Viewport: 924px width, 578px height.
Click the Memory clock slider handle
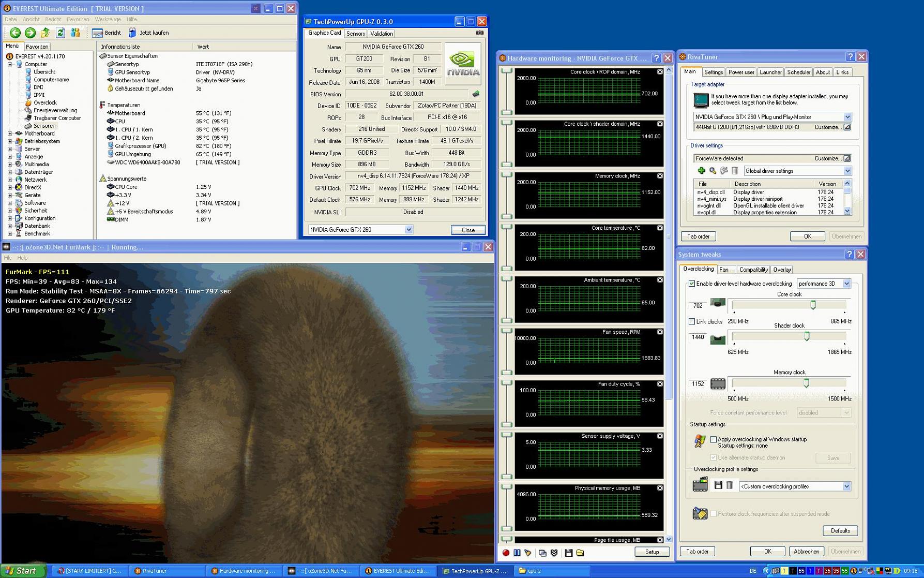(x=806, y=383)
